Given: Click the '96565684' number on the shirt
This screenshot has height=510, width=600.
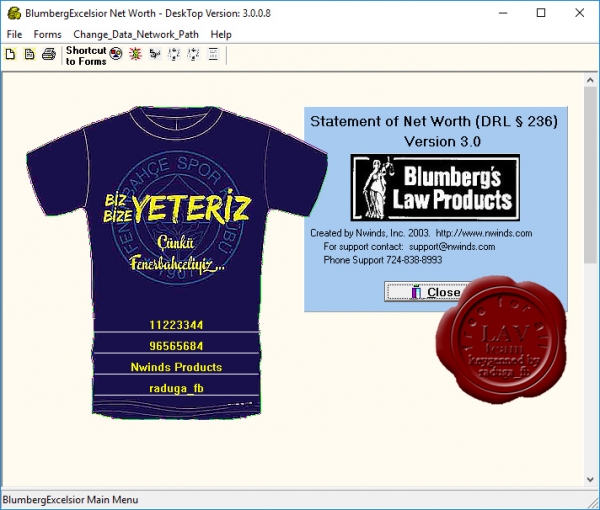Looking at the screenshot, I should coord(176,346).
